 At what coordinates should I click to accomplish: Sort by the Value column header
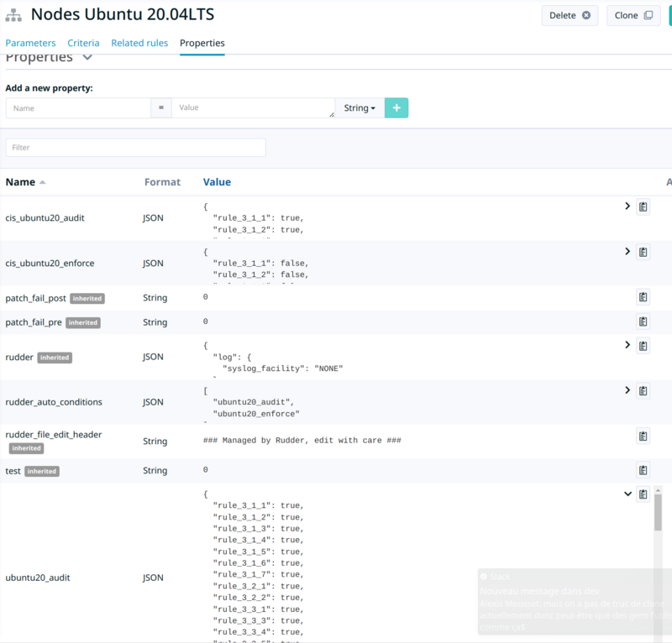coord(217,182)
